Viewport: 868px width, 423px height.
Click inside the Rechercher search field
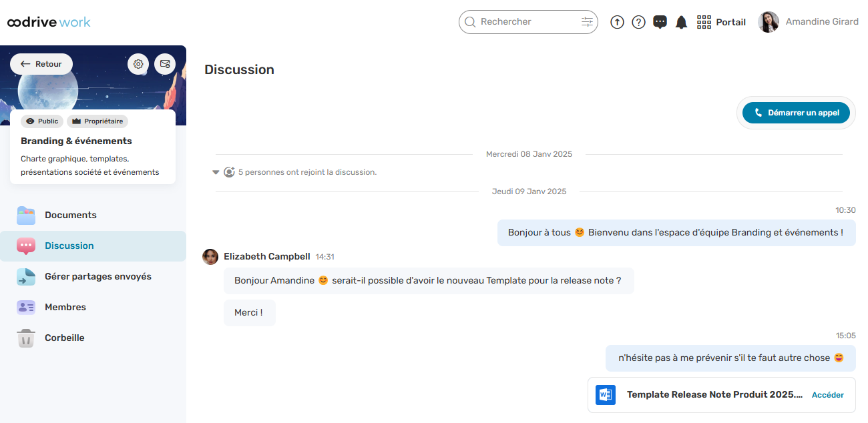[x=527, y=22]
